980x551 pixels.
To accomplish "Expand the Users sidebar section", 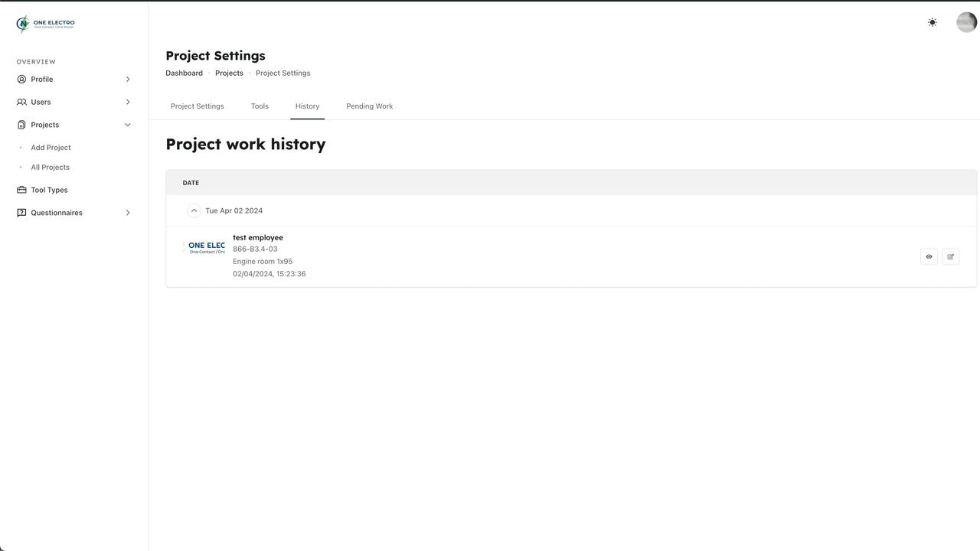I will (x=128, y=102).
